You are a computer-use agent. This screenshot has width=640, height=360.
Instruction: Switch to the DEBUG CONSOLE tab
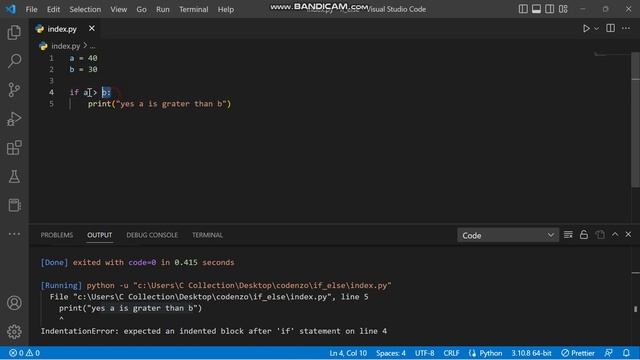pos(152,235)
